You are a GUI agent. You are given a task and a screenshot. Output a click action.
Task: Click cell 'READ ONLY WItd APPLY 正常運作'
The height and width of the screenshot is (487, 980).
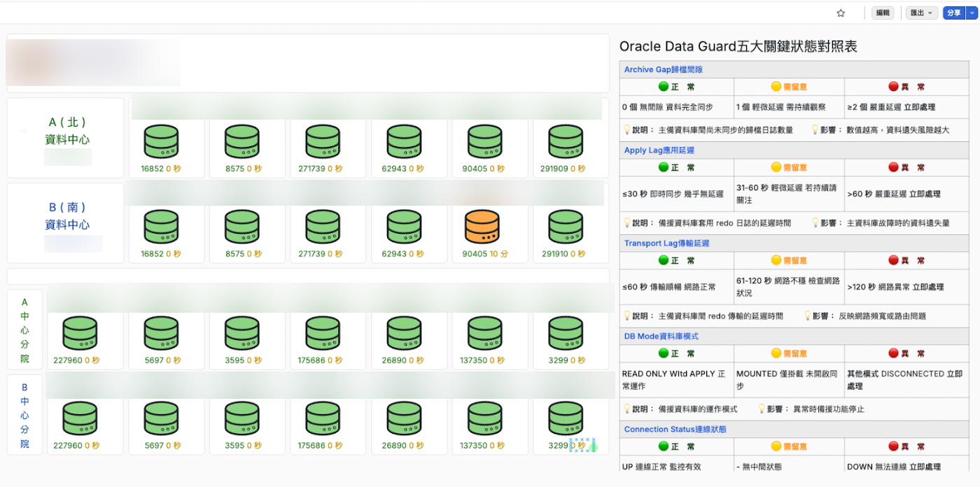click(x=677, y=380)
